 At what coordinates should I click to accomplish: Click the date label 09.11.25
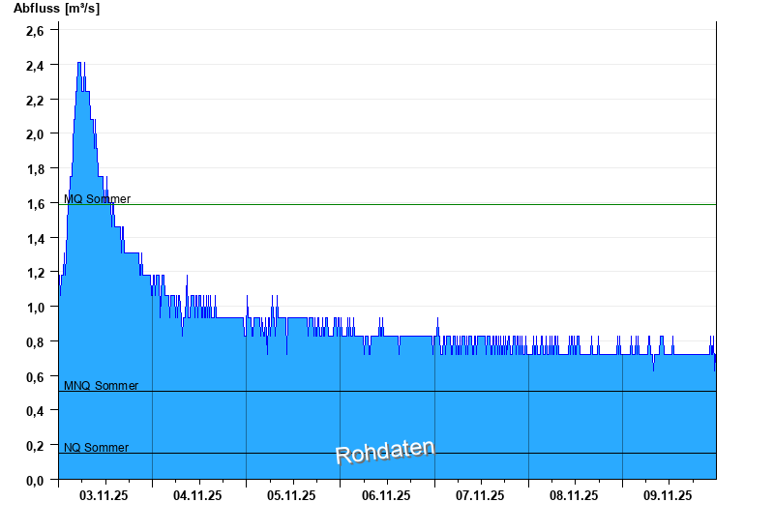point(668,495)
